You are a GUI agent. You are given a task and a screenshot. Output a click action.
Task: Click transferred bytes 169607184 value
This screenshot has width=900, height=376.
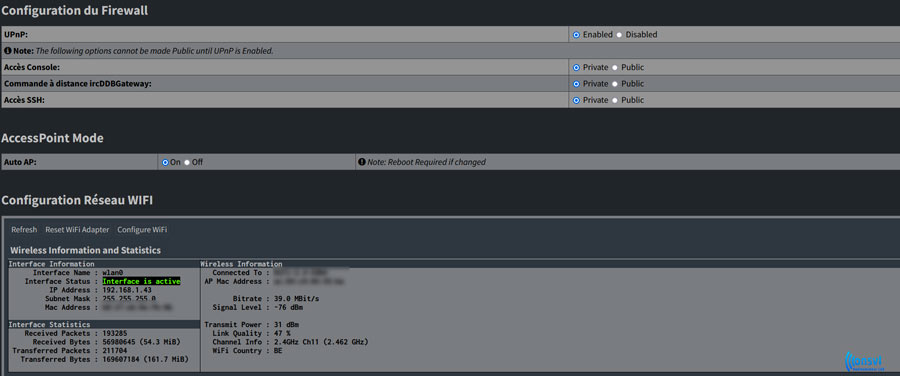click(x=146, y=359)
